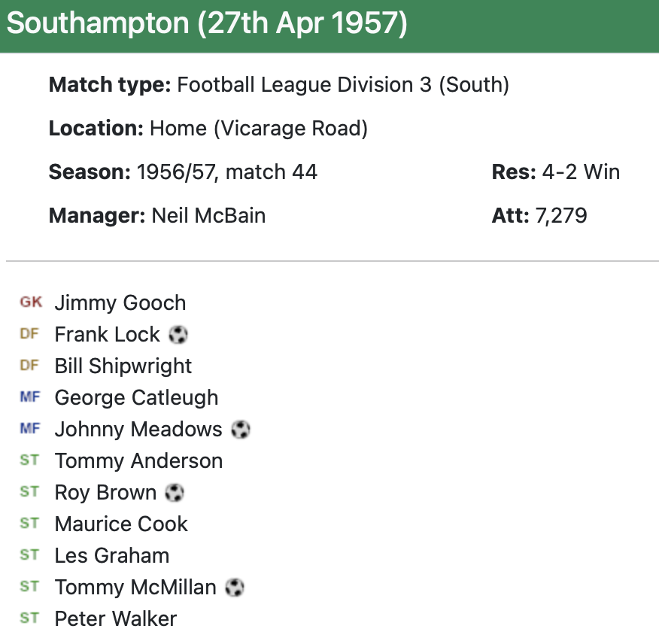Click the goal ball icon beside Johnny Meadows
Viewport: 659px width, 644px height.
pyautogui.click(x=241, y=430)
